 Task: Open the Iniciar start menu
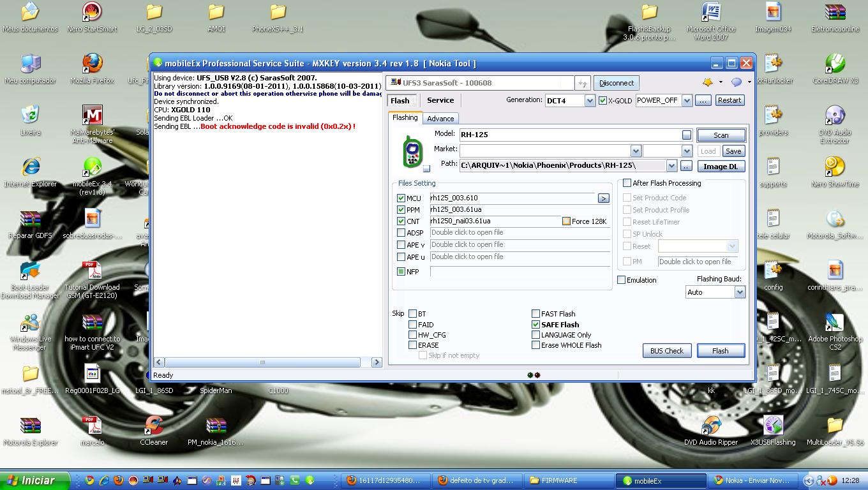click(x=36, y=480)
